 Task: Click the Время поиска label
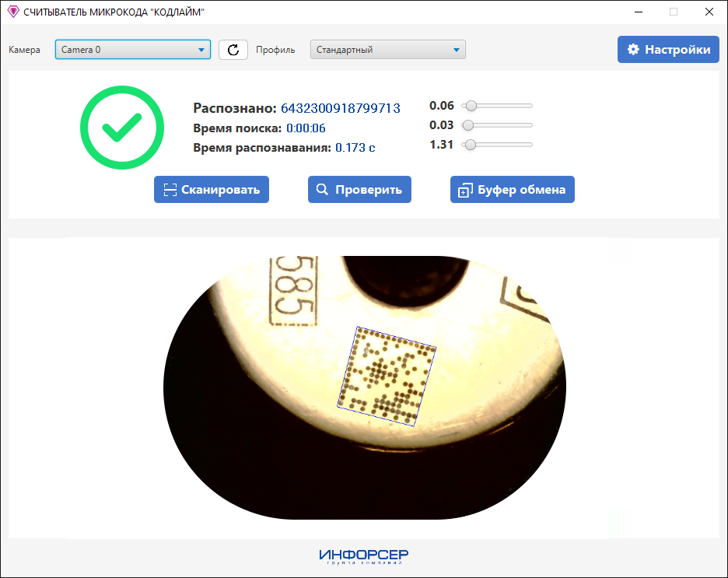point(237,128)
